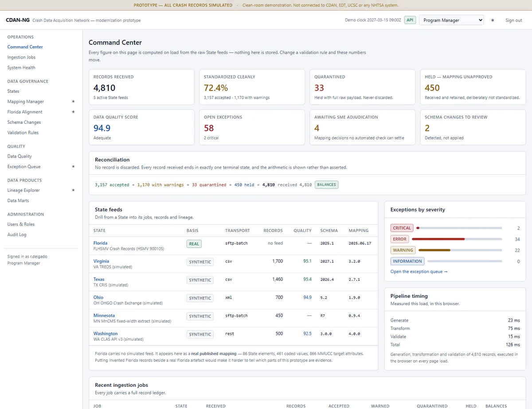Viewport: 532px width, 409px height.
Task: Click the star beside Mapping Manager
Action: [74, 102]
